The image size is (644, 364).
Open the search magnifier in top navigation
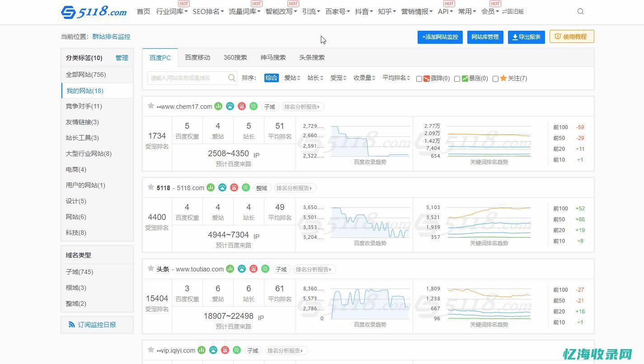click(x=581, y=11)
